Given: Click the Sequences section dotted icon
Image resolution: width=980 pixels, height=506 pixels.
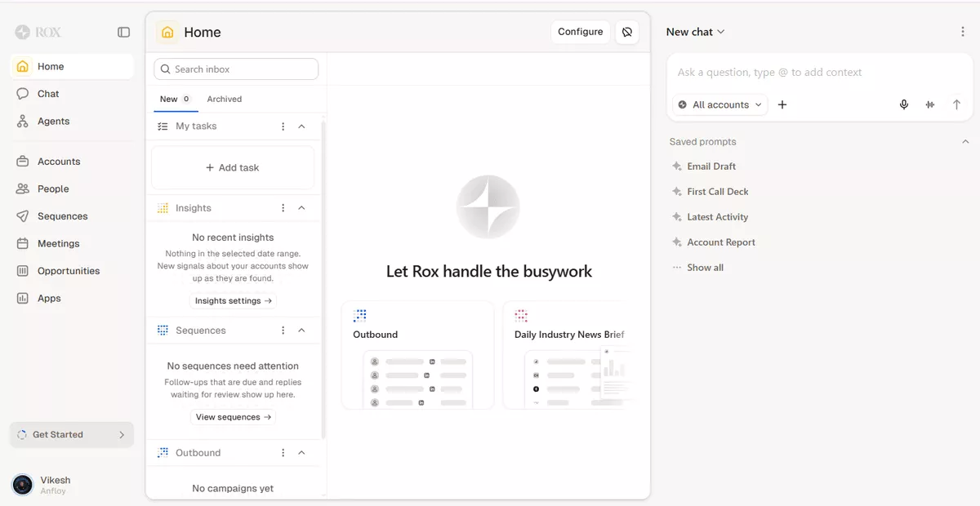Looking at the screenshot, I should [x=163, y=331].
